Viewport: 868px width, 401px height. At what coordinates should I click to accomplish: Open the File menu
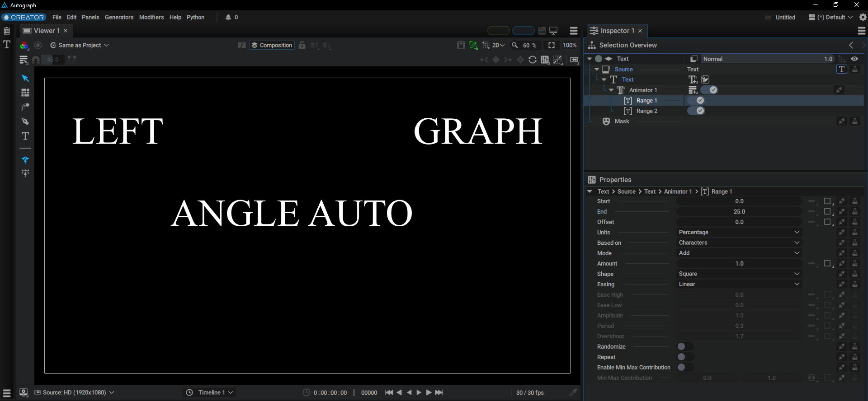tap(57, 17)
